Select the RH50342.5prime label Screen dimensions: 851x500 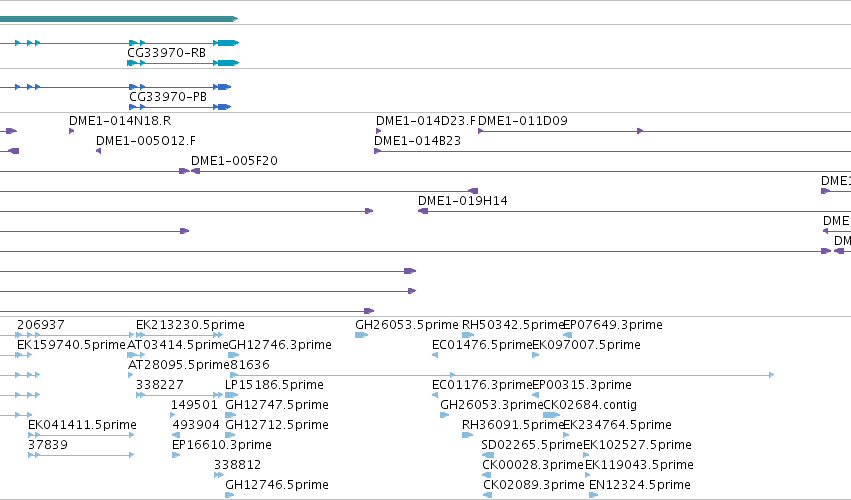click(x=513, y=325)
